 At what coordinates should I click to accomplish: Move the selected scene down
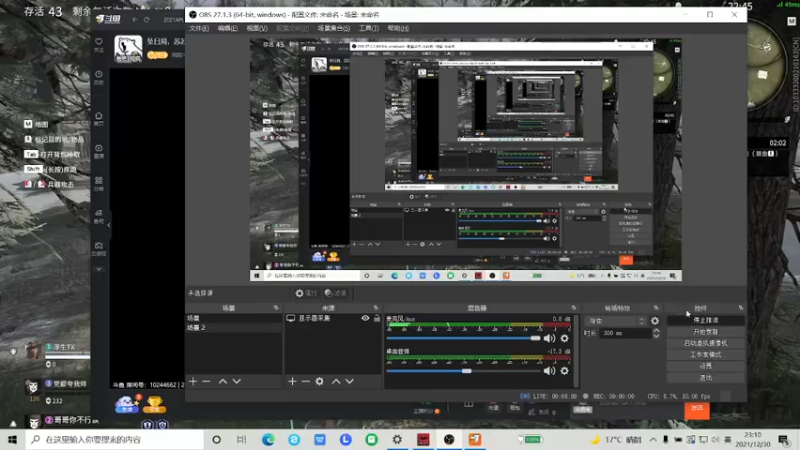click(x=237, y=381)
